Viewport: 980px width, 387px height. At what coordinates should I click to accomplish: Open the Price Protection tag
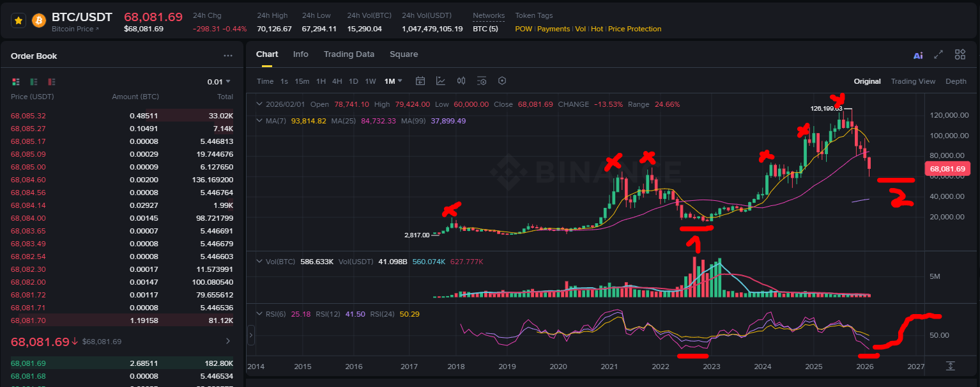(x=634, y=29)
